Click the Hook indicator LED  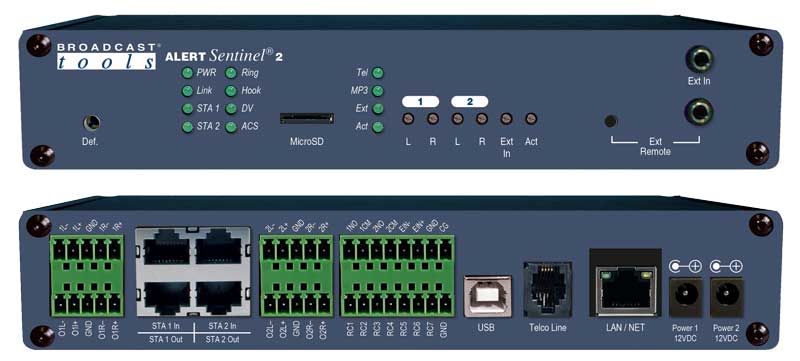point(231,91)
